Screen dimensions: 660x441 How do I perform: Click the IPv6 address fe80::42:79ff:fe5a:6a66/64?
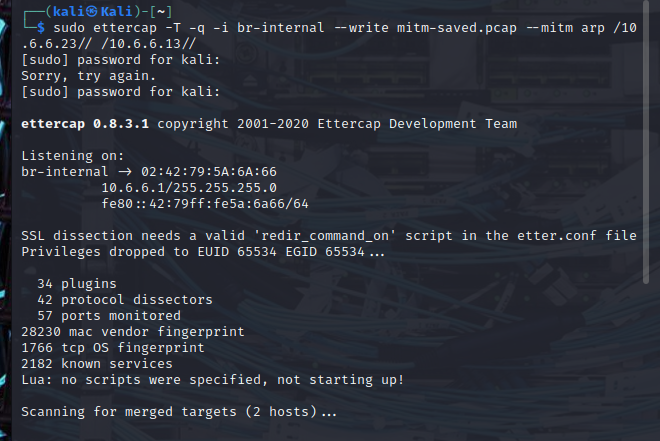[205, 204]
